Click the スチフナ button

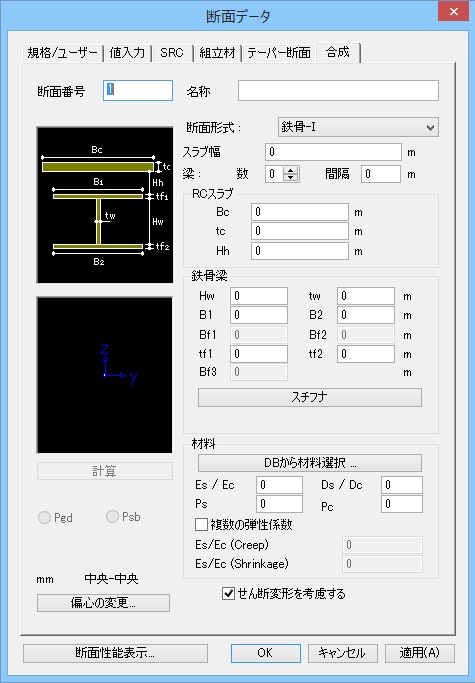click(x=310, y=397)
